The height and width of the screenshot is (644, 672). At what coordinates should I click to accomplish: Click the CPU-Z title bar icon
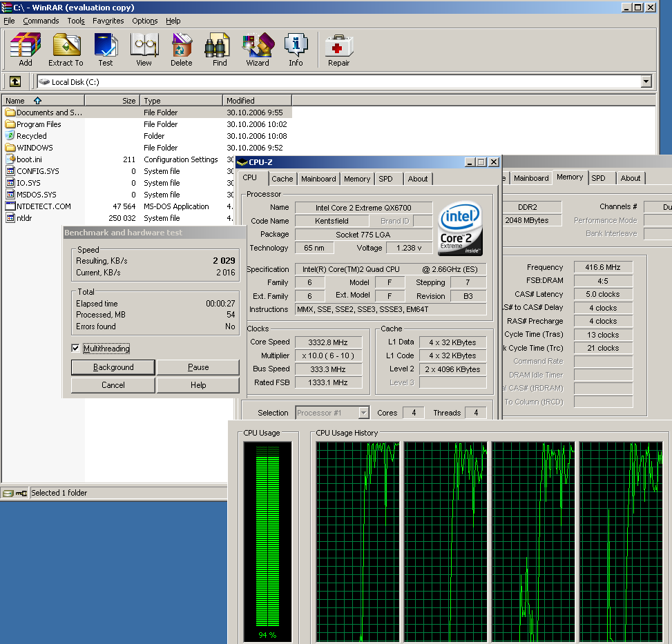242,162
